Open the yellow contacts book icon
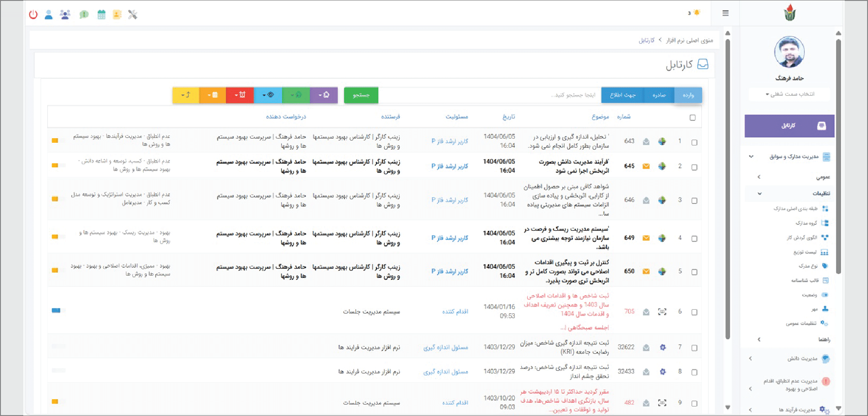Screen dimensions: 868x416 coord(117,15)
